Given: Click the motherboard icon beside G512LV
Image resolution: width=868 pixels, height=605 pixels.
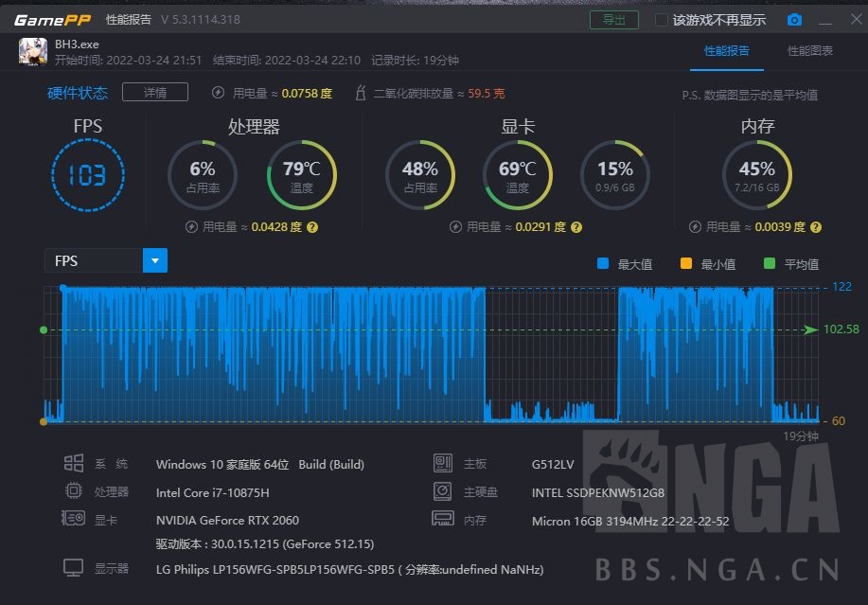Looking at the screenshot, I should tap(443, 464).
